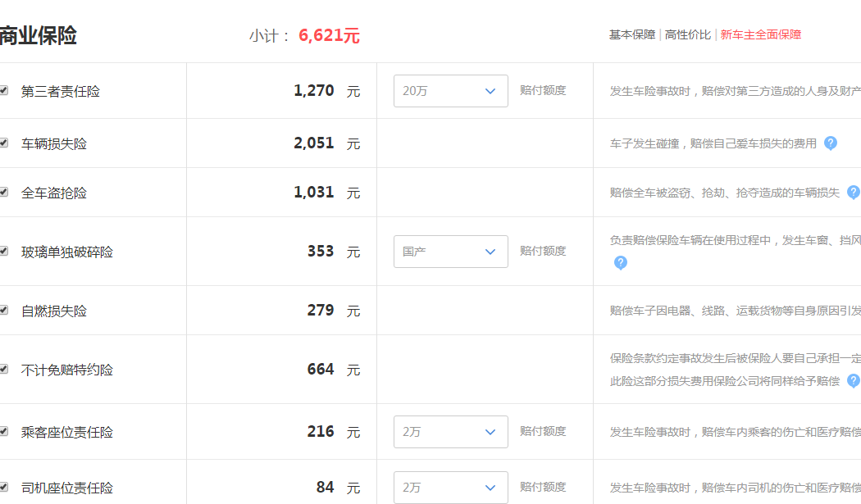Open the 国产 glass type dropdown
The width and height of the screenshot is (861, 504).
451,252
